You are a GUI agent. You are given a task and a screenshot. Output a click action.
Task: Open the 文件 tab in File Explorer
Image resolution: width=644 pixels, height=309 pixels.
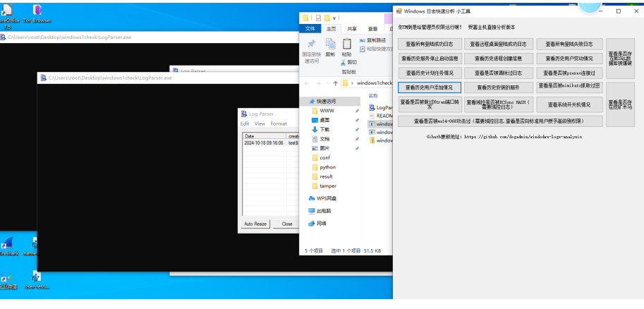coord(310,29)
